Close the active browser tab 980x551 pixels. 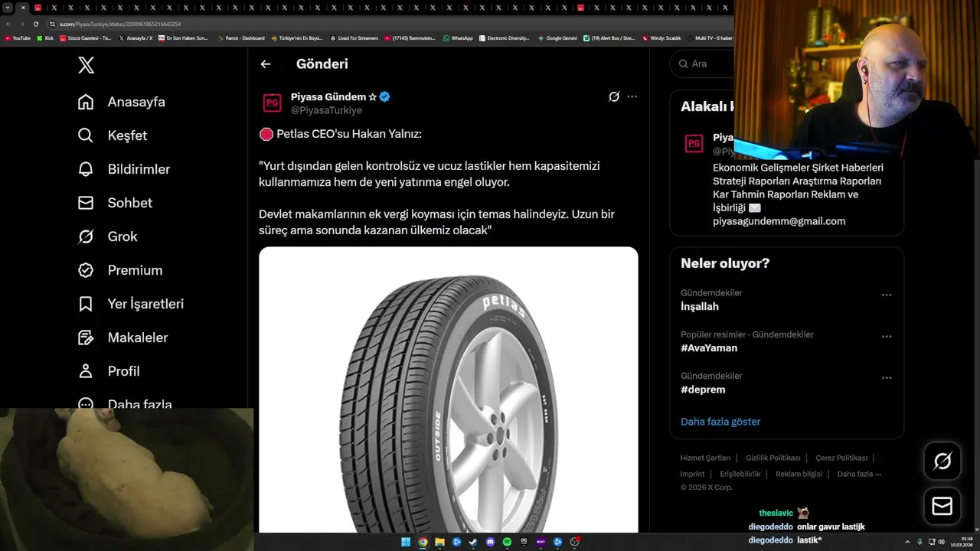tap(22, 8)
